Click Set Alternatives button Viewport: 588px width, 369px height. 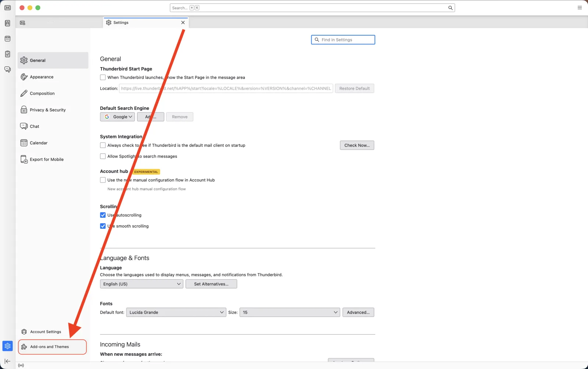click(211, 284)
